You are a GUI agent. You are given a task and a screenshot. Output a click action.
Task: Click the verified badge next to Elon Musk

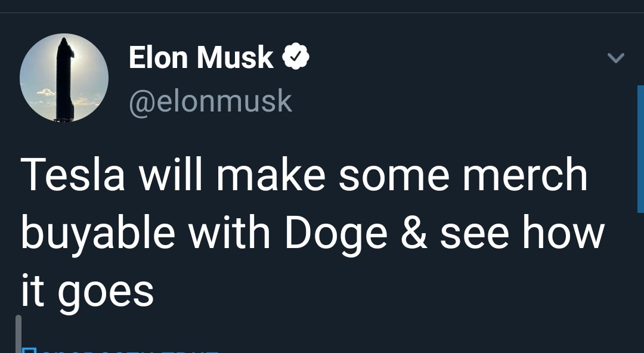coord(296,57)
